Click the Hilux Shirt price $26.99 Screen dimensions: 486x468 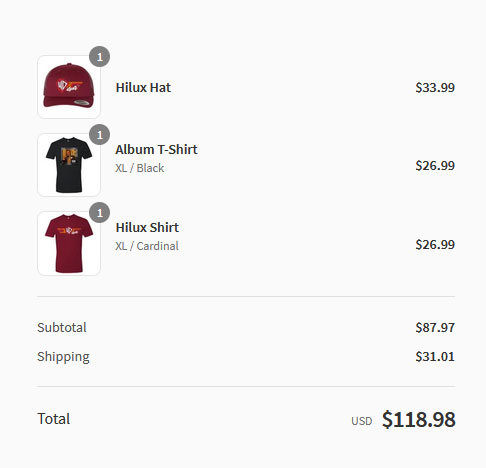[x=435, y=245]
